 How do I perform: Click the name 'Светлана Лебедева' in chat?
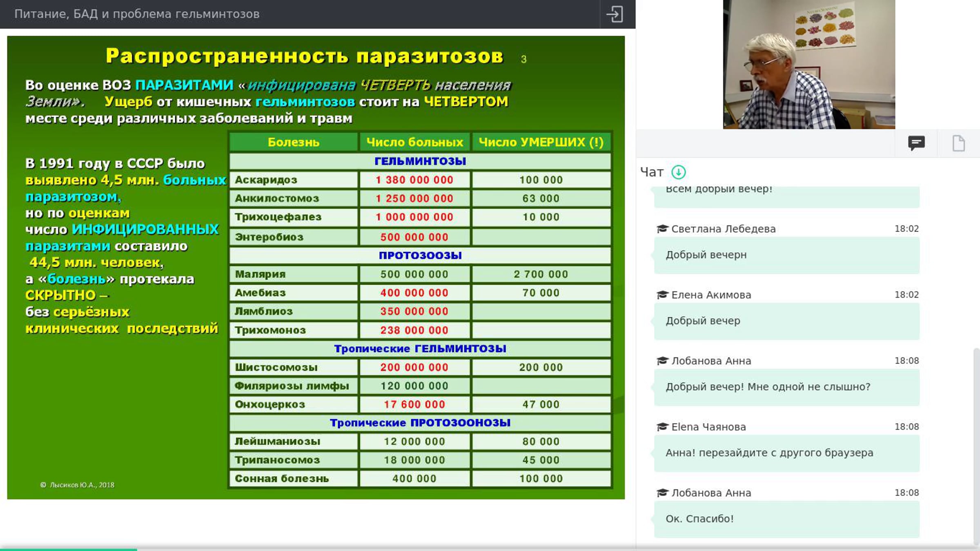(723, 229)
